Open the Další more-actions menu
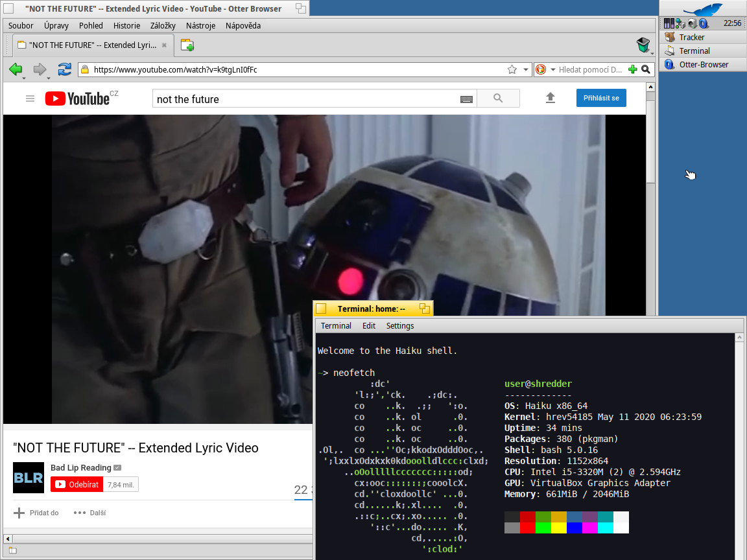747x560 pixels. coord(89,513)
